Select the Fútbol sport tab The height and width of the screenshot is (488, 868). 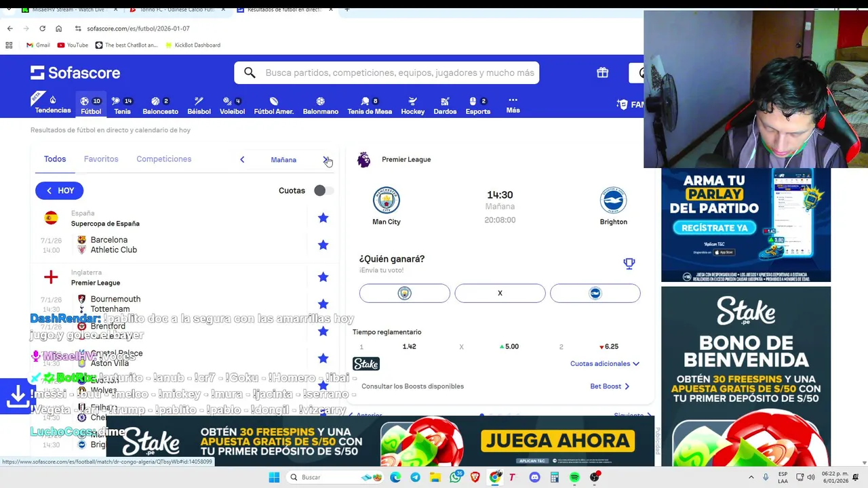[x=91, y=105]
